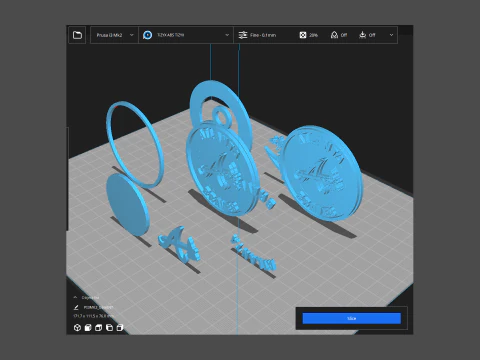The width and height of the screenshot is (480, 360).
Task: Switch to left view cube icon
Action: pyautogui.click(x=109, y=328)
